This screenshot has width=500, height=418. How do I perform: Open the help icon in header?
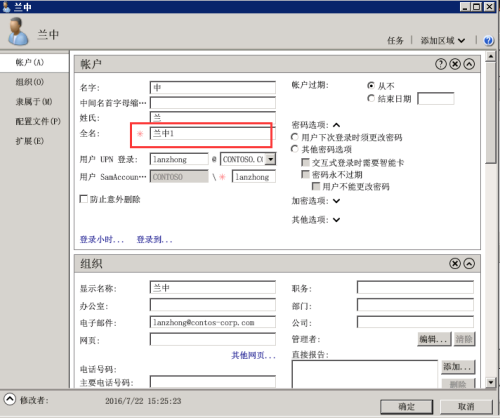(x=488, y=41)
